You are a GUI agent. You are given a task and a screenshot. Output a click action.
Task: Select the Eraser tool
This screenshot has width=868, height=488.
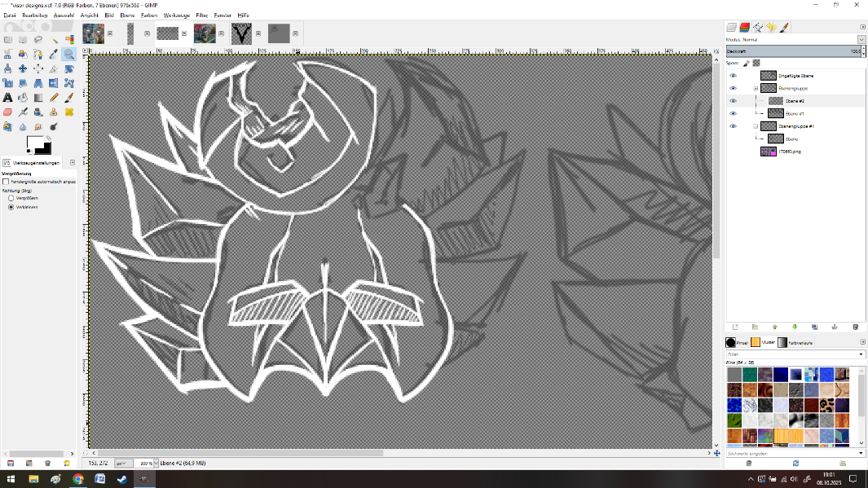[7, 112]
